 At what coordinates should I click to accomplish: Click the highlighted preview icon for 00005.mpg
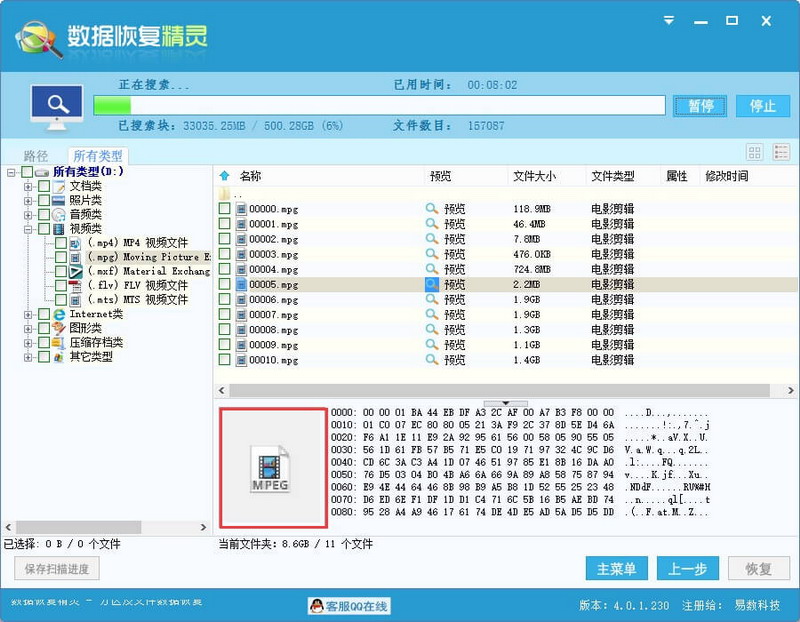[x=432, y=284]
